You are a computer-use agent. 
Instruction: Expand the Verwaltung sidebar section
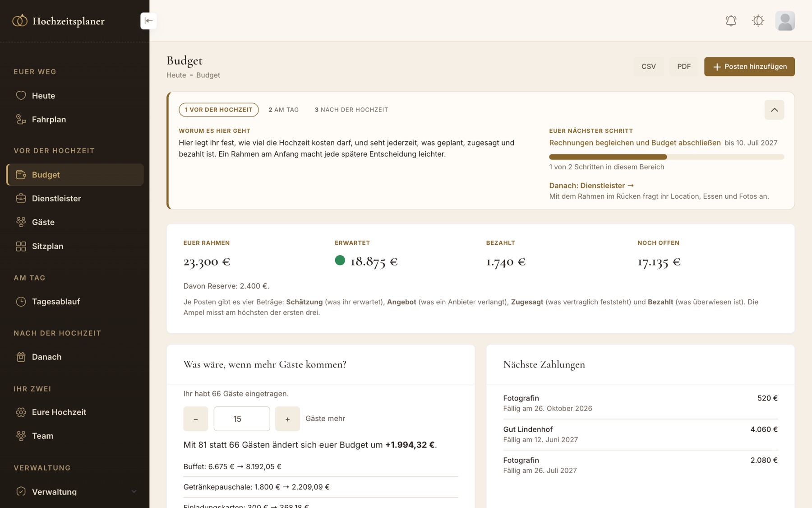(75, 492)
